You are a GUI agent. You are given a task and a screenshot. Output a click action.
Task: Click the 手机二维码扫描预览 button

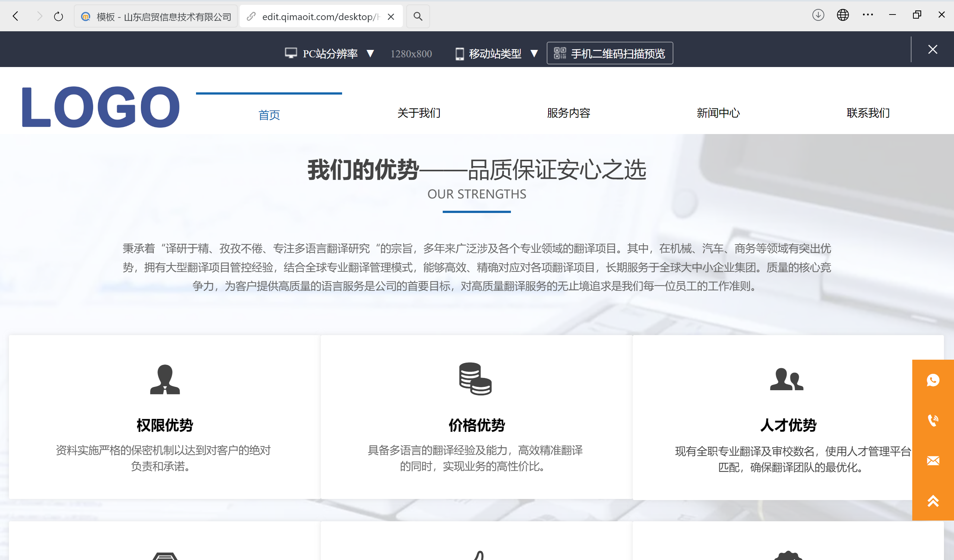610,53
